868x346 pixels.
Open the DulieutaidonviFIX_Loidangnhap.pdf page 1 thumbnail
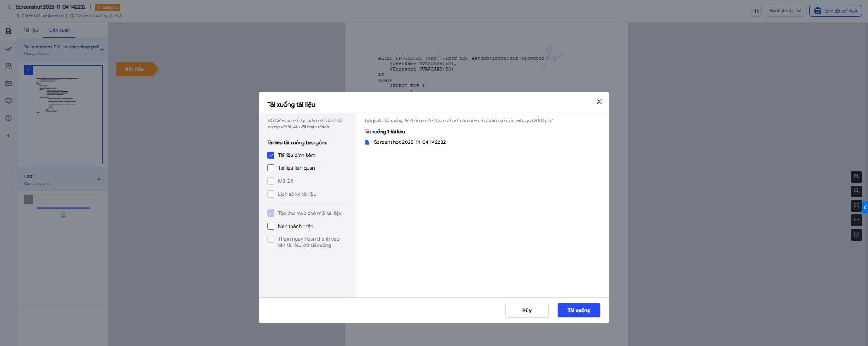tap(63, 114)
